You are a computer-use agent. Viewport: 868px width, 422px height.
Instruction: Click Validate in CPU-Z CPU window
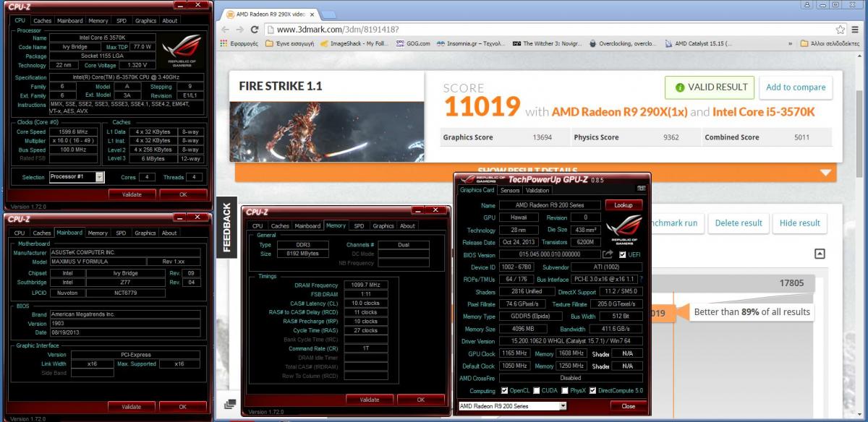tap(132, 194)
